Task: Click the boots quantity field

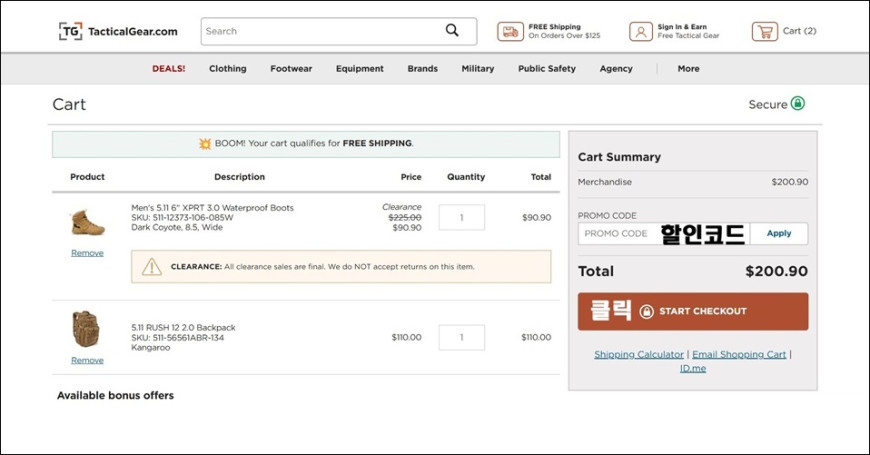Action: 462,218
